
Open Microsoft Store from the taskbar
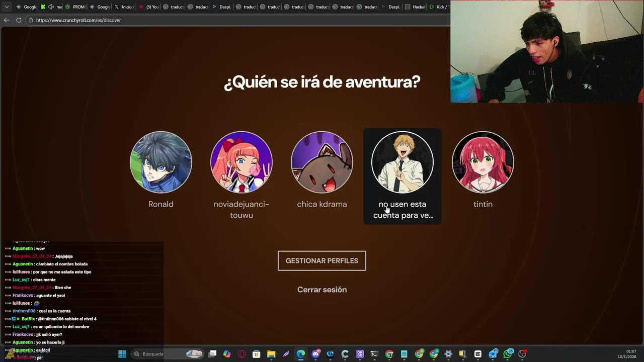[257, 354]
